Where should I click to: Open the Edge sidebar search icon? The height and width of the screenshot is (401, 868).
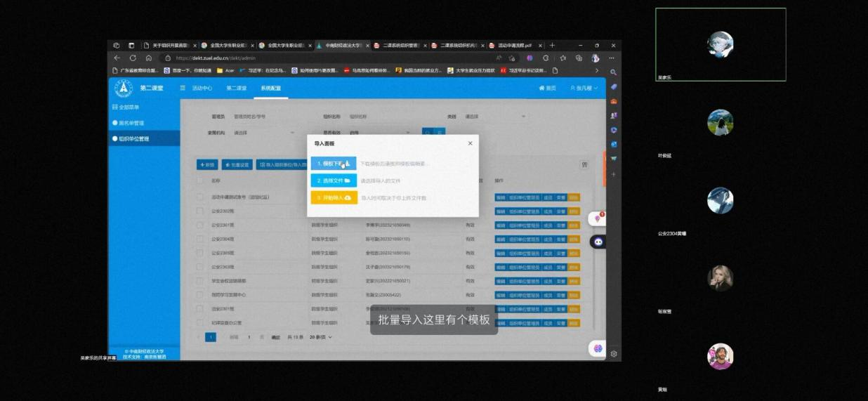(x=613, y=72)
